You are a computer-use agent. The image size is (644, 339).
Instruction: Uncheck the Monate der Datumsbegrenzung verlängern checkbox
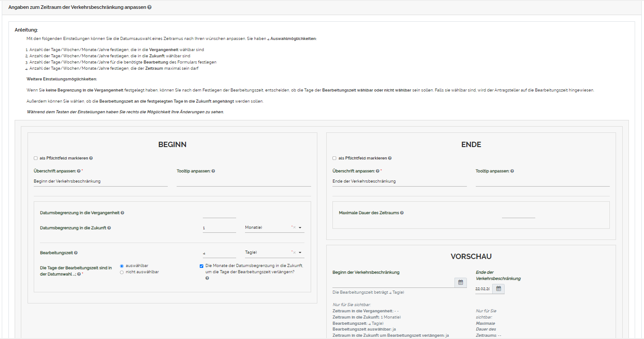click(201, 266)
